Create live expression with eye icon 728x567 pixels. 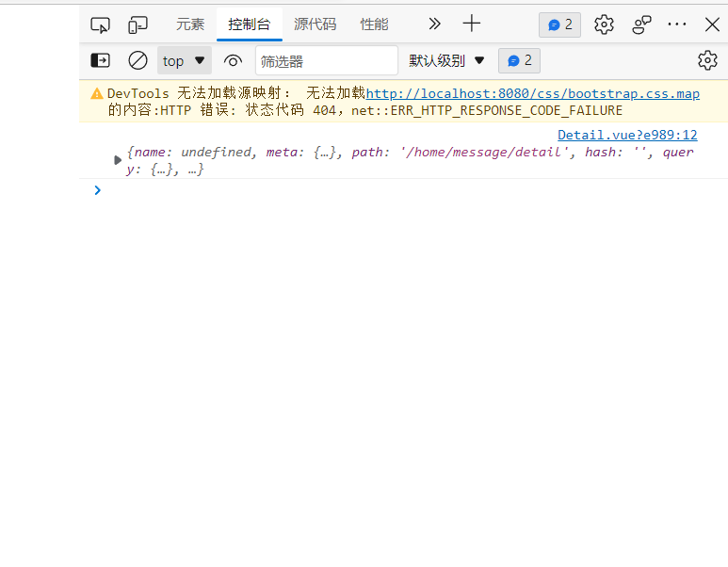coord(233,61)
